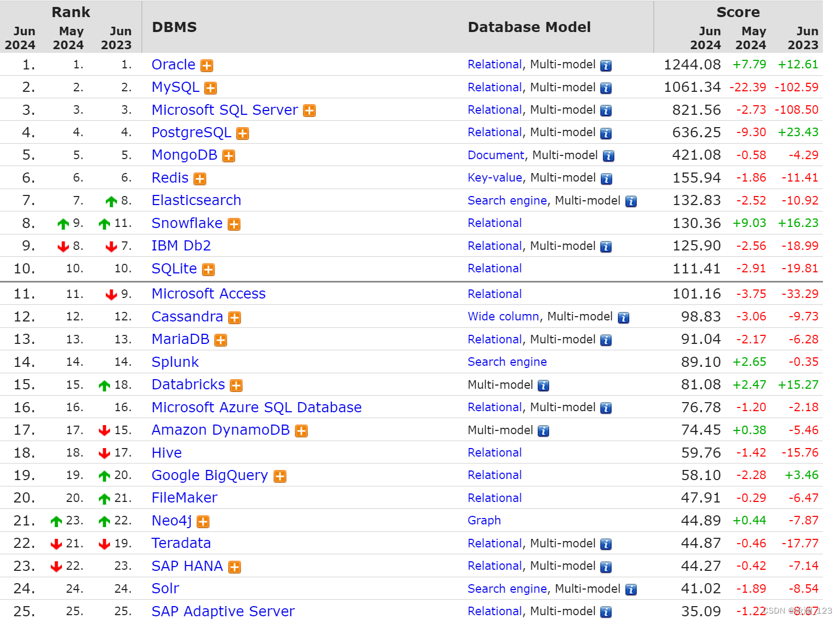840x620 pixels.
Task: Click the Relational link in the Hive row
Action: click(x=495, y=453)
